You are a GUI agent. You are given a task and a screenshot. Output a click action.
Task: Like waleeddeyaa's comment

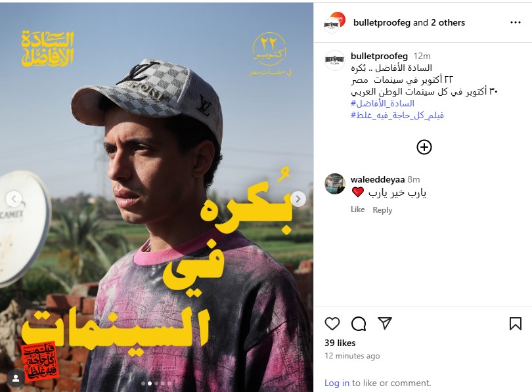coord(357,209)
